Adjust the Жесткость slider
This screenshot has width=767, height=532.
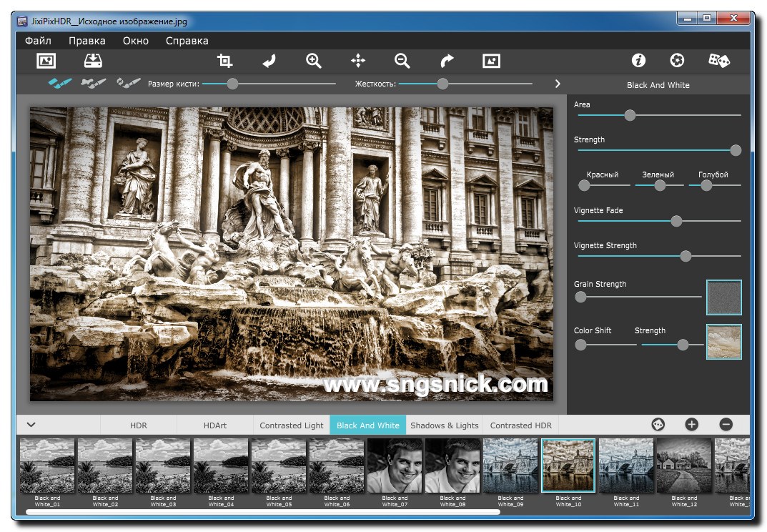pos(442,84)
